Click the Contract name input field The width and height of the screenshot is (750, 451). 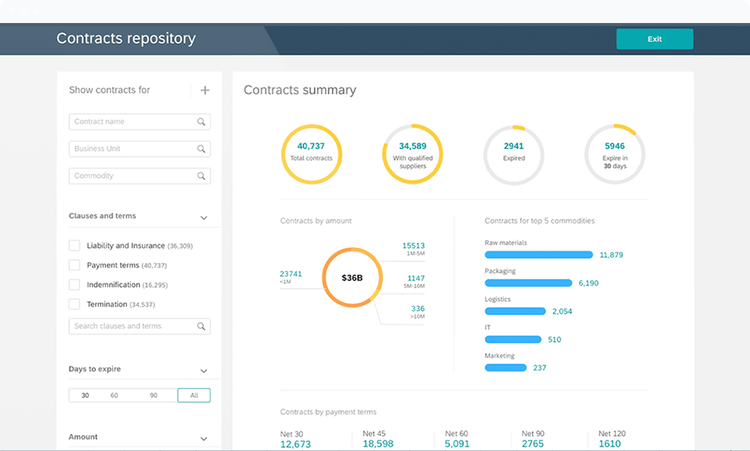tap(140, 121)
